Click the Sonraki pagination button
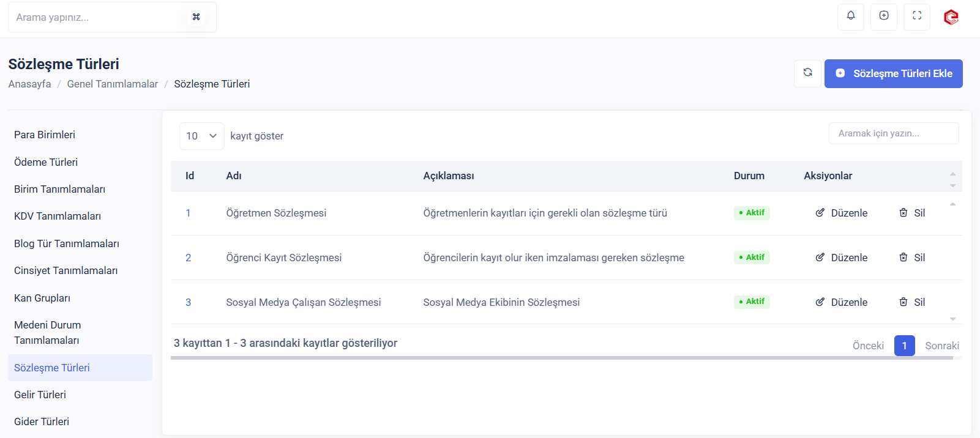Viewport: 980px width, 438px height. [941, 346]
